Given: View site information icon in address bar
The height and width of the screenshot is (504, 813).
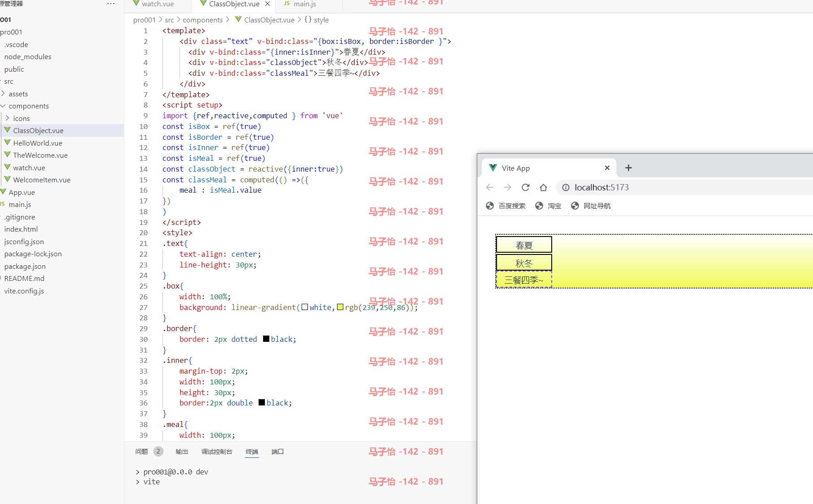Looking at the screenshot, I should (x=566, y=187).
